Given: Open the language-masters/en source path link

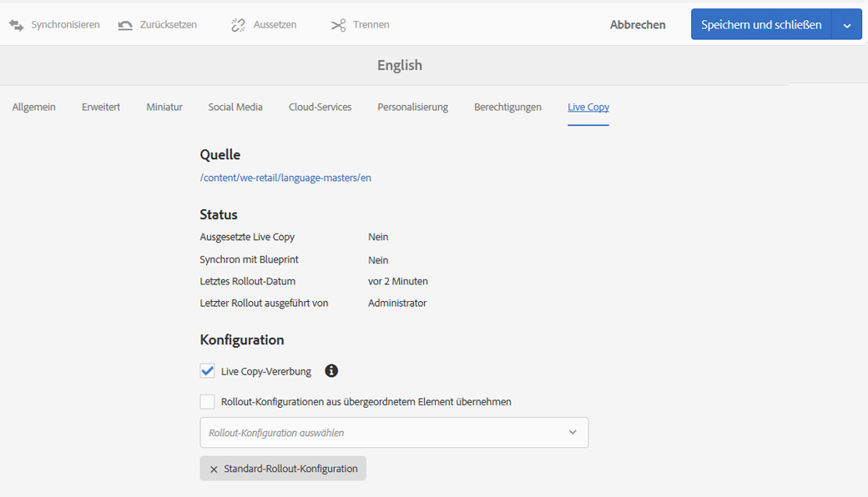Looking at the screenshot, I should [x=285, y=178].
